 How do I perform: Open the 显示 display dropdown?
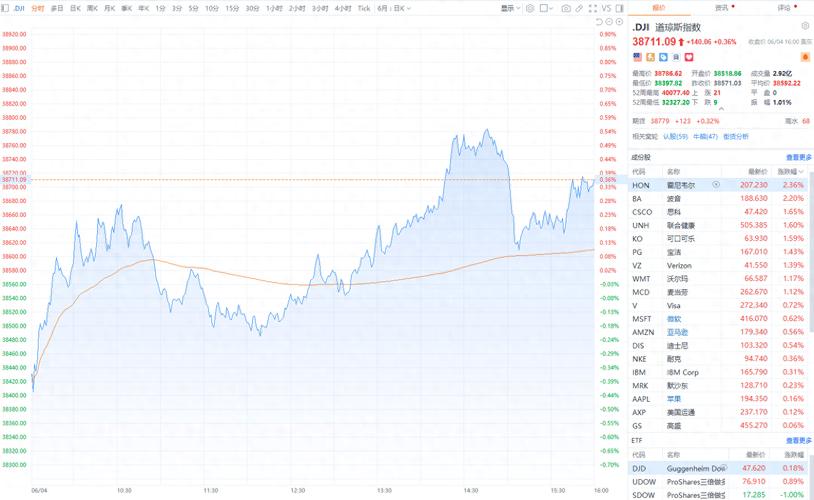click(x=509, y=8)
